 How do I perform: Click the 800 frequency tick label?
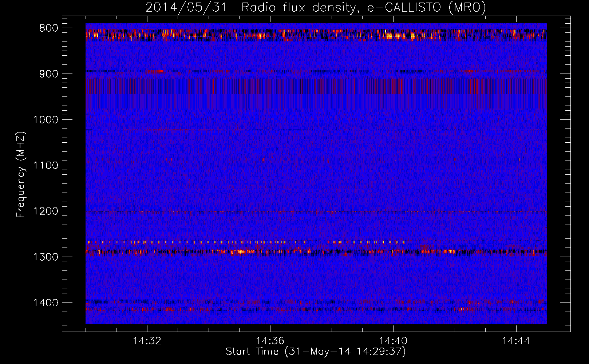point(49,28)
